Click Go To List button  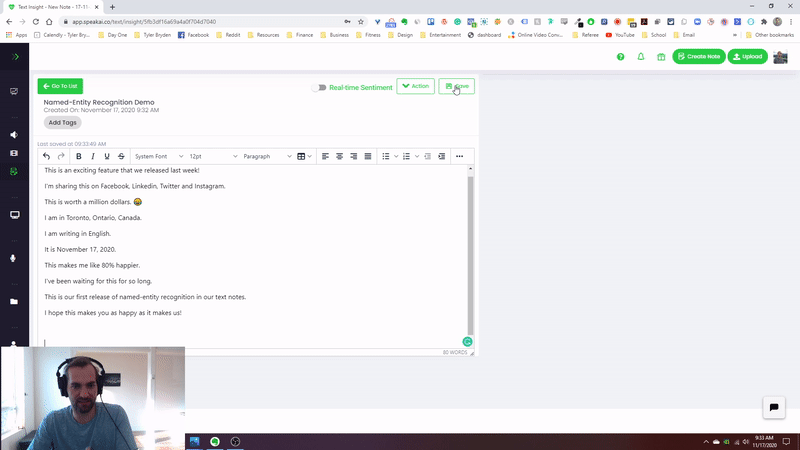60,86
